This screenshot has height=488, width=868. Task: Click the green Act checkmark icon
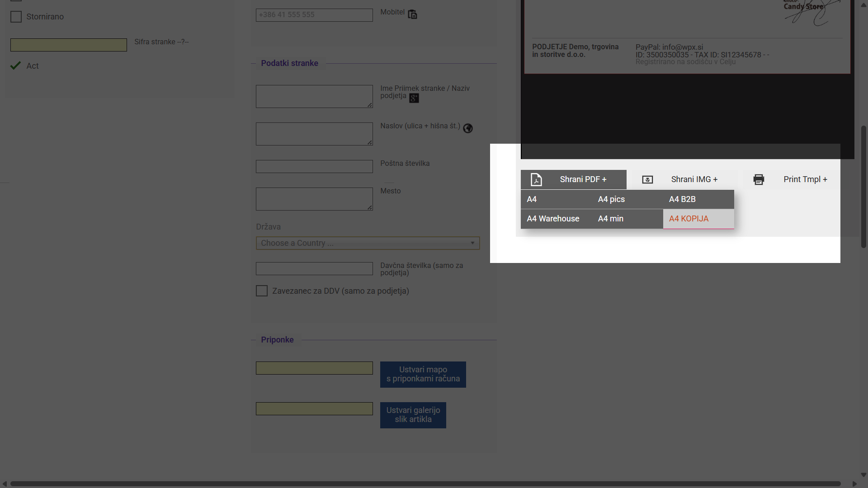(x=16, y=66)
